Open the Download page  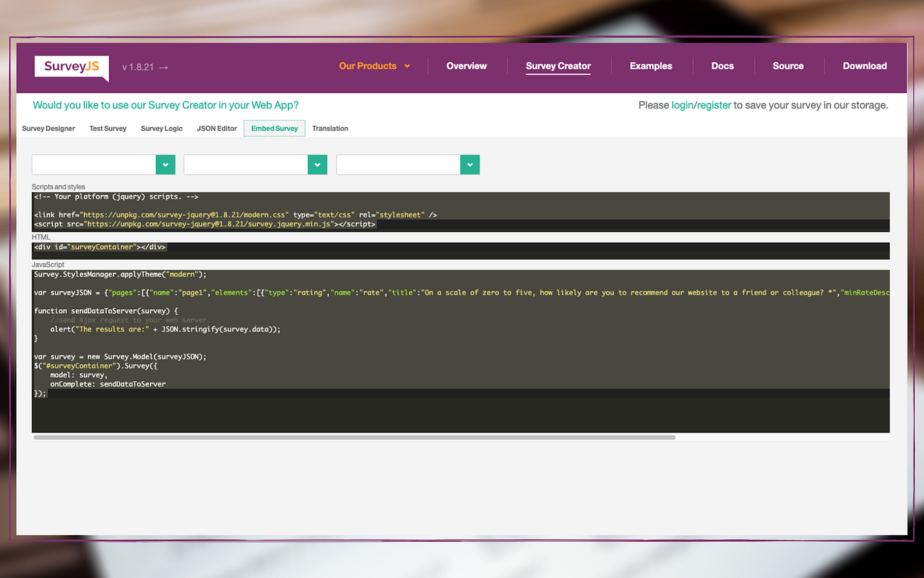coord(865,66)
